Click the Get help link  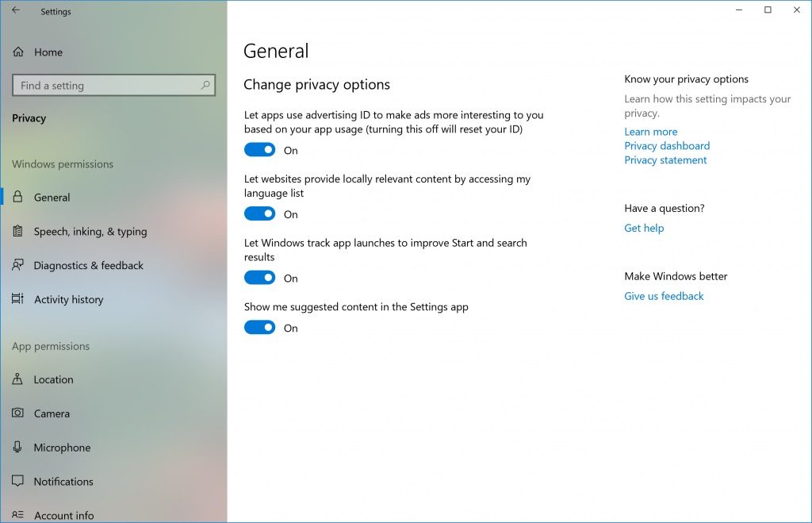coord(644,229)
